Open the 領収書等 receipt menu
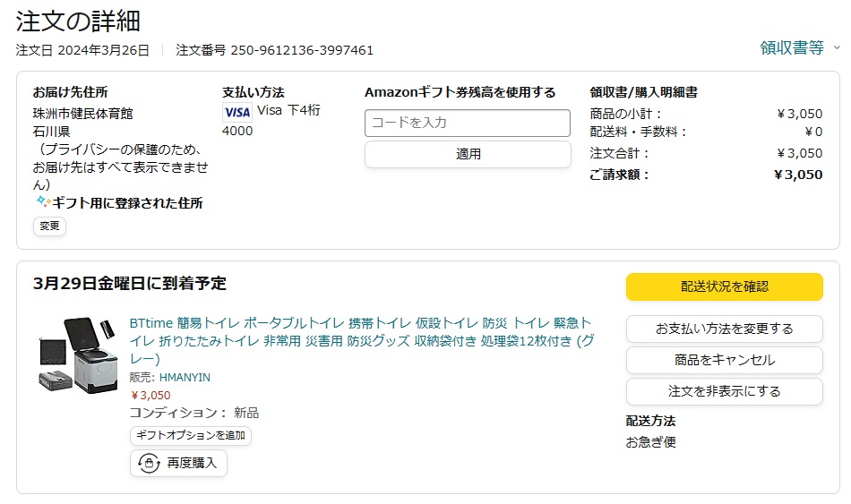Screen dimensions: 851x504 click(792, 47)
